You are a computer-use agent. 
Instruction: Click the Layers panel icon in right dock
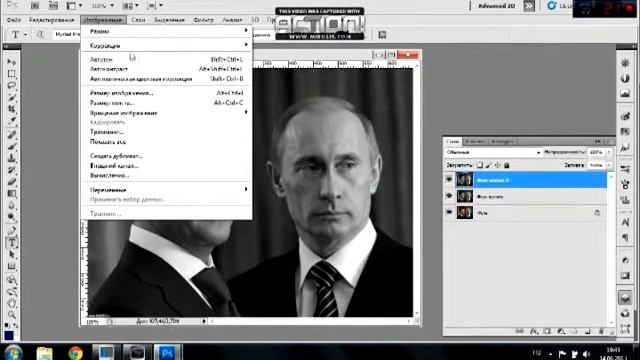coord(625,298)
